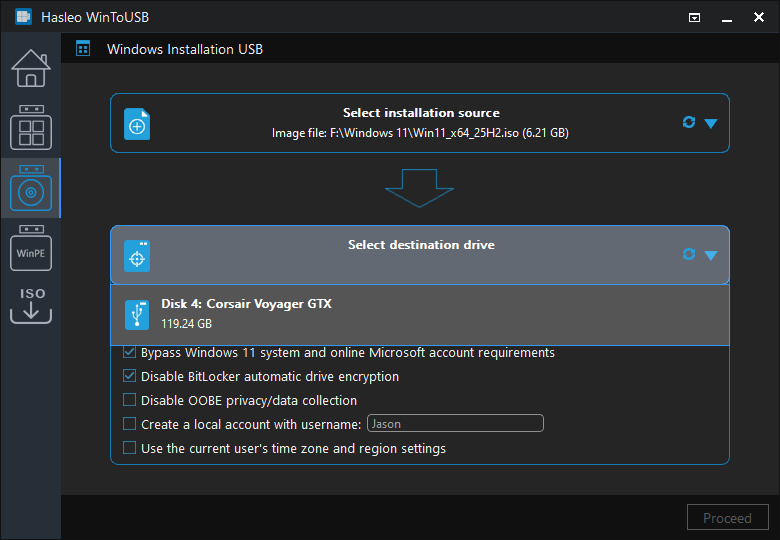
Task: Click the installation source file icon
Action: (x=137, y=124)
